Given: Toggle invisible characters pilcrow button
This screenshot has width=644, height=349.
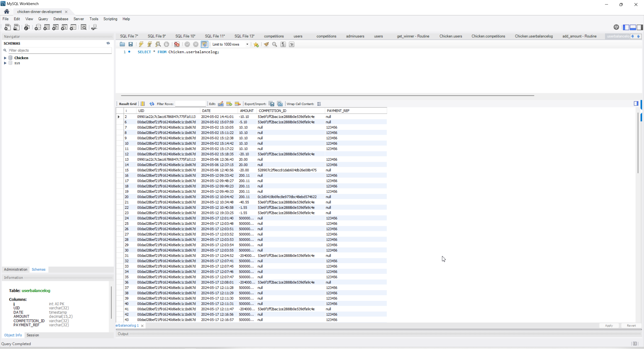Looking at the screenshot, I should point(283,44).
